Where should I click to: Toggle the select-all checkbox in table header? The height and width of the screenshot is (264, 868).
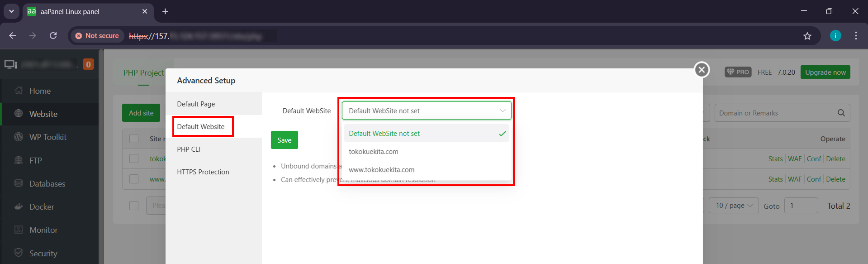point(134,139)
